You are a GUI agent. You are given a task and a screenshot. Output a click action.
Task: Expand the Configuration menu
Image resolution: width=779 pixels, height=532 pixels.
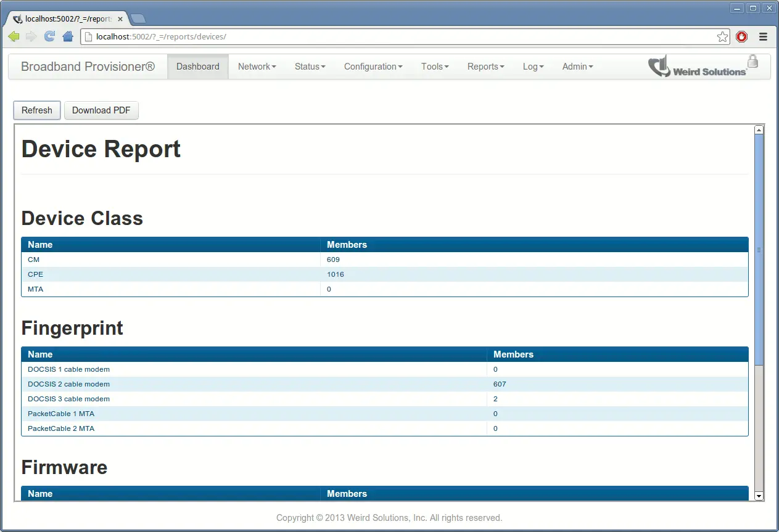373,67
